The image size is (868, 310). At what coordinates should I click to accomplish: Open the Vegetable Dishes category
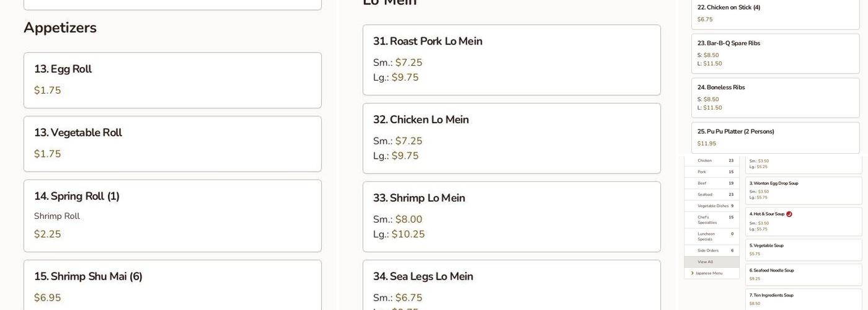713,206
